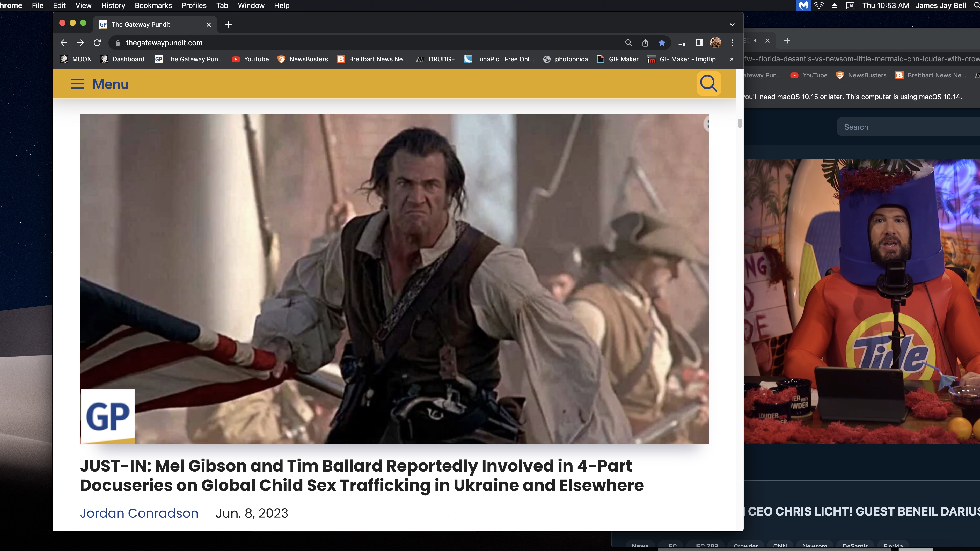This screenshot has height=551, width=980.
Task: Click the page scrollbar thumb in front window
Action: (740, 124)
